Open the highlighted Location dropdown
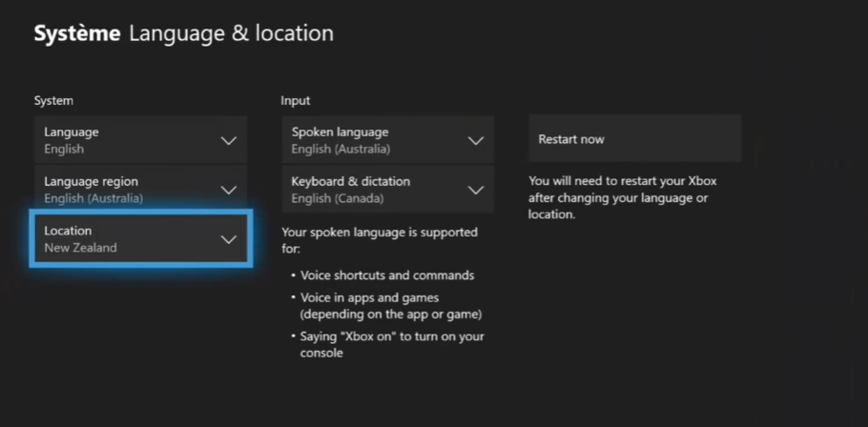The height and width of the screenshot is (427, 868). tap(140, 239)
